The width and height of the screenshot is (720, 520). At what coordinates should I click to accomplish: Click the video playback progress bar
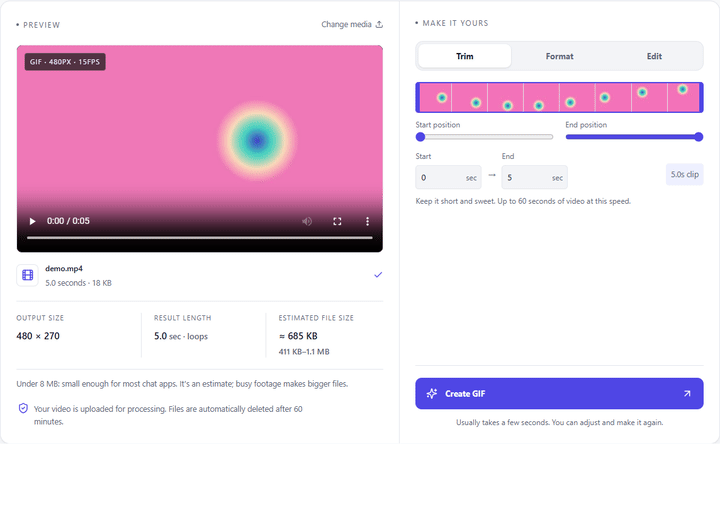pyautogui.click(x=200, y=238)
